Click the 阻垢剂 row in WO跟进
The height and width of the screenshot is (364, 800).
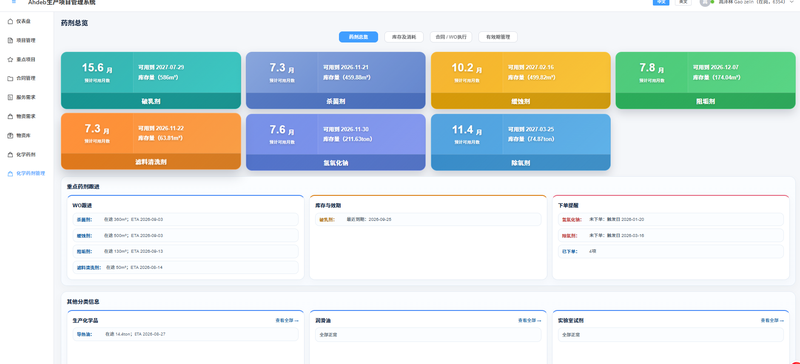(185, 251)
